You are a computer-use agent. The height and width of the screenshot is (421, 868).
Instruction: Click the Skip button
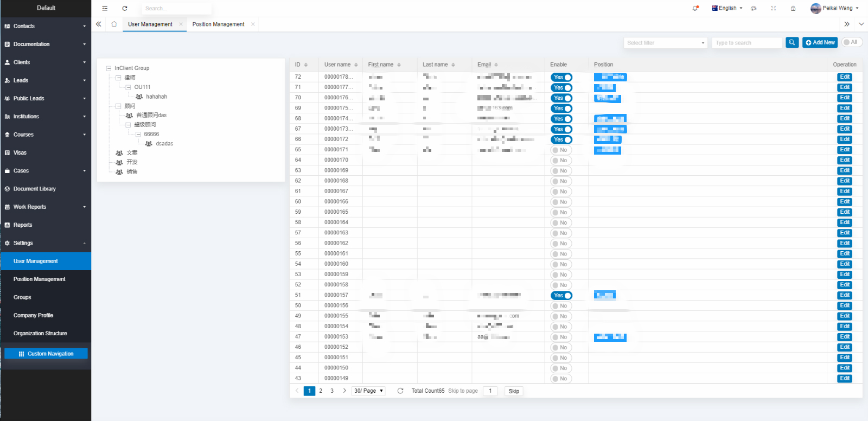514,391
